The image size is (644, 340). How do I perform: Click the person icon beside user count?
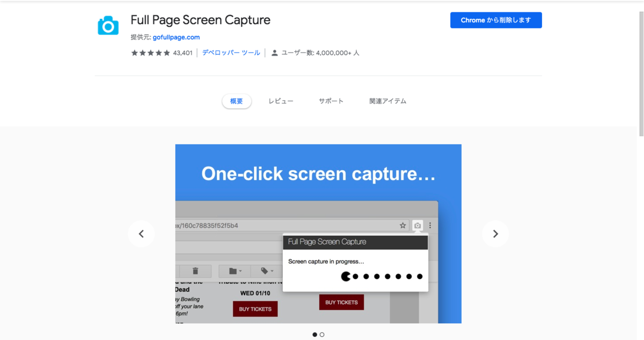(275, 53)
